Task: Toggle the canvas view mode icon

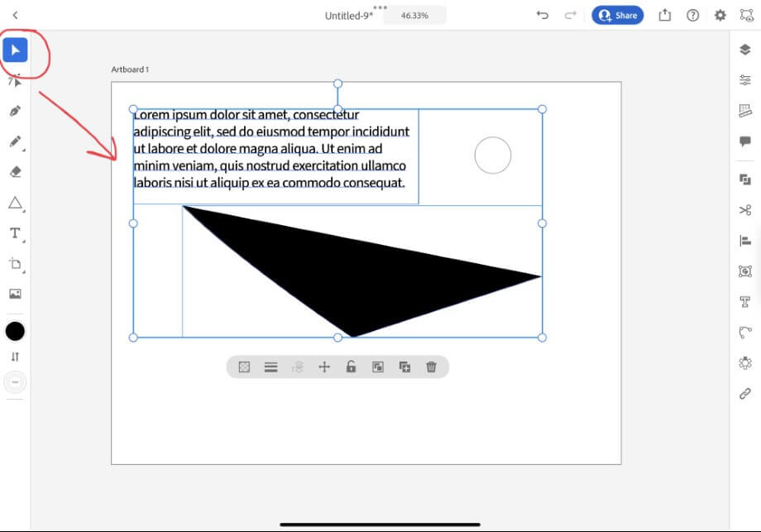Action: 746,15
